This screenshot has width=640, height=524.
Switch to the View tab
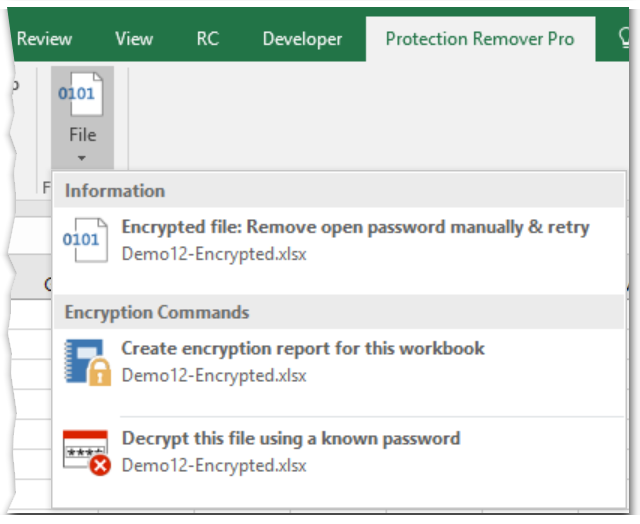[134, 39]
